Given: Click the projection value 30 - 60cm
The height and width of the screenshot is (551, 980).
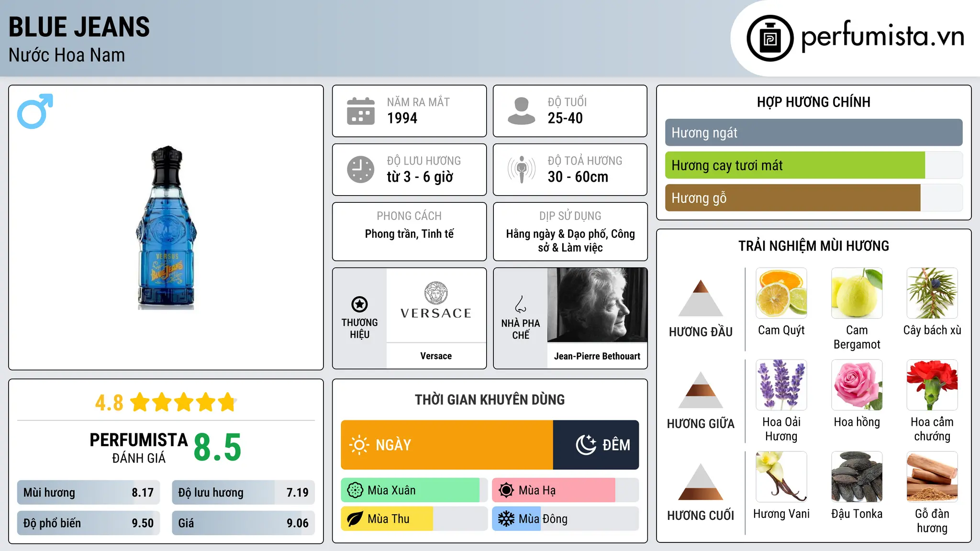Looking at the screenshot, I should tap(578, 177).
